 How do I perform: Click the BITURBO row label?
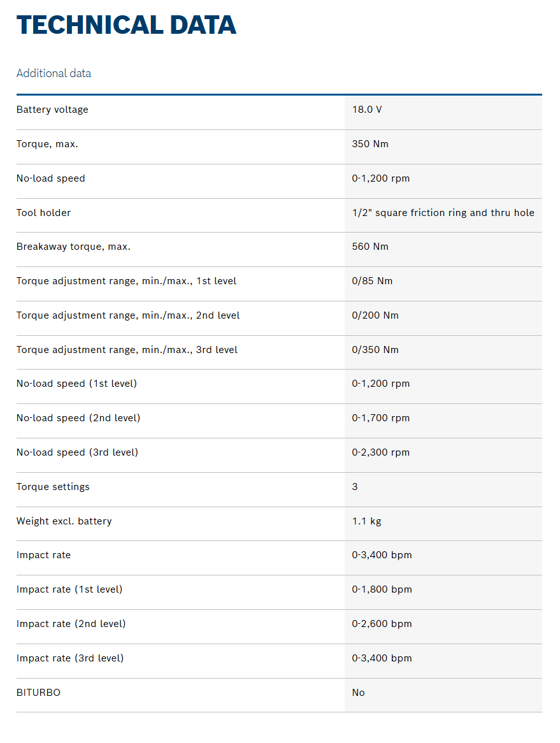[38, 693]
